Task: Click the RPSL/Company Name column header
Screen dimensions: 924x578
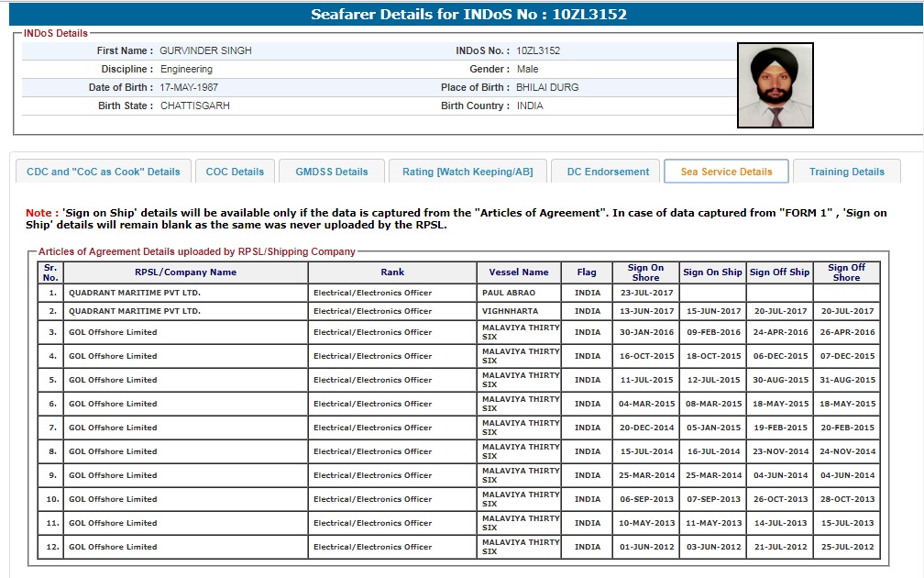Action: (185, 272)
